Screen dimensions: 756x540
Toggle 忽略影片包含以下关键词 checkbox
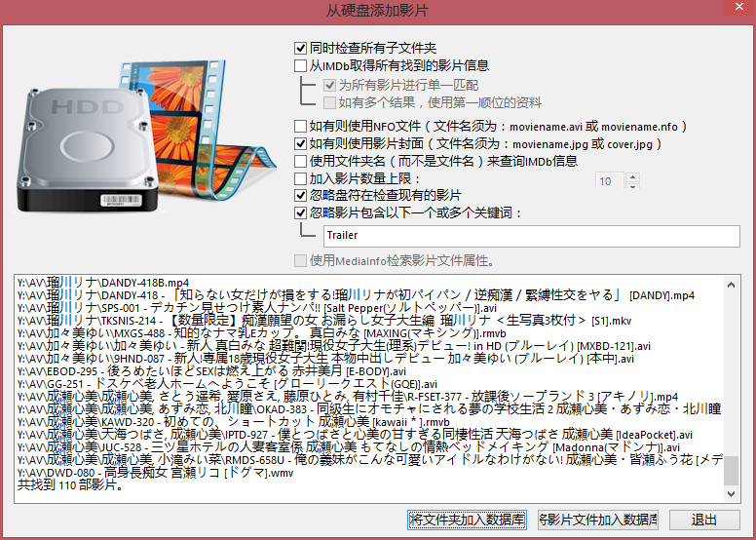coord(301,213)
